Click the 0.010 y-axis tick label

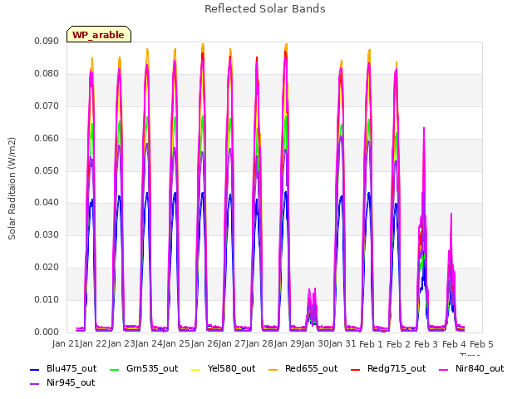47,299
